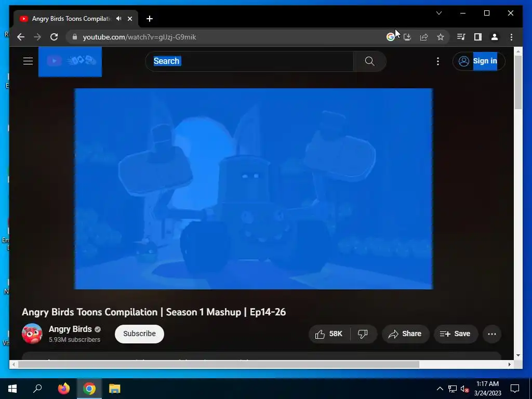Viewport: 532px width, 399px height.
Task: Open the network icon in system tray
Action: 453,389
